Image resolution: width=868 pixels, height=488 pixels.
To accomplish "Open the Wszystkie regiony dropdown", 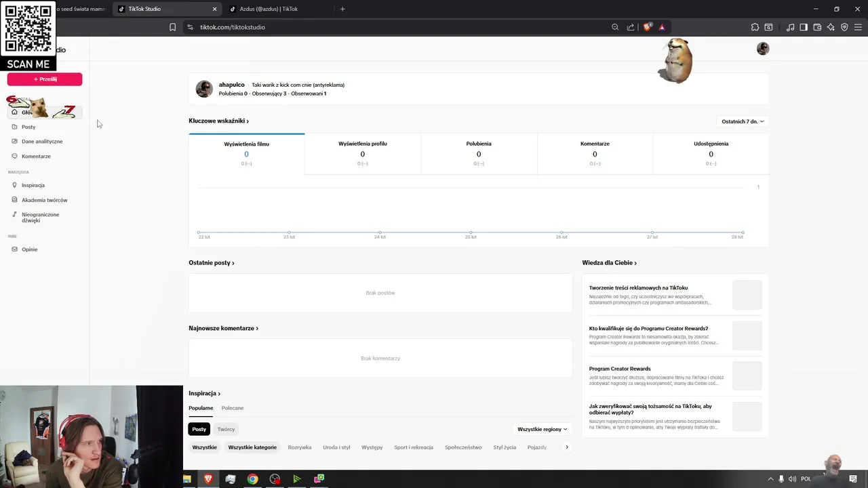I will [542, 429].
